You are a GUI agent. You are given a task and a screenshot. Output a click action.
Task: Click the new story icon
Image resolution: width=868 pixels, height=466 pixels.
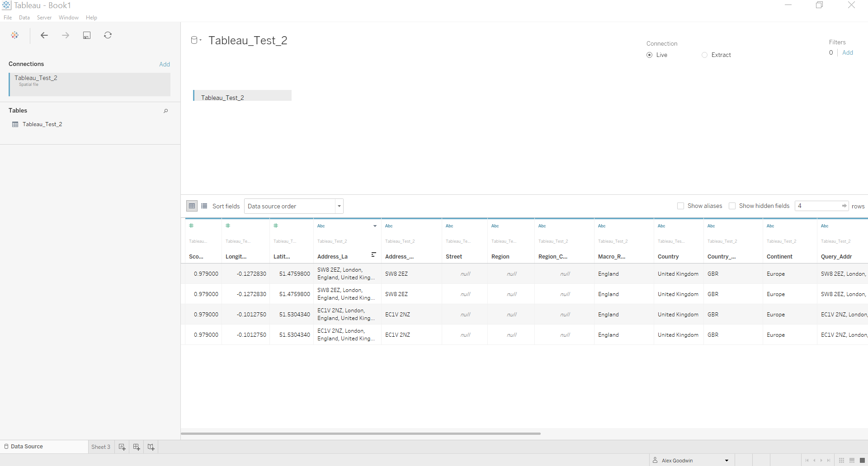tap(151, 447)
